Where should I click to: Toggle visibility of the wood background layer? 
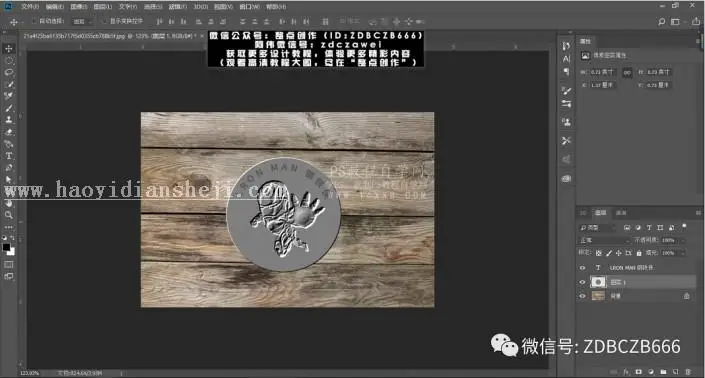(x=582, y=296)
